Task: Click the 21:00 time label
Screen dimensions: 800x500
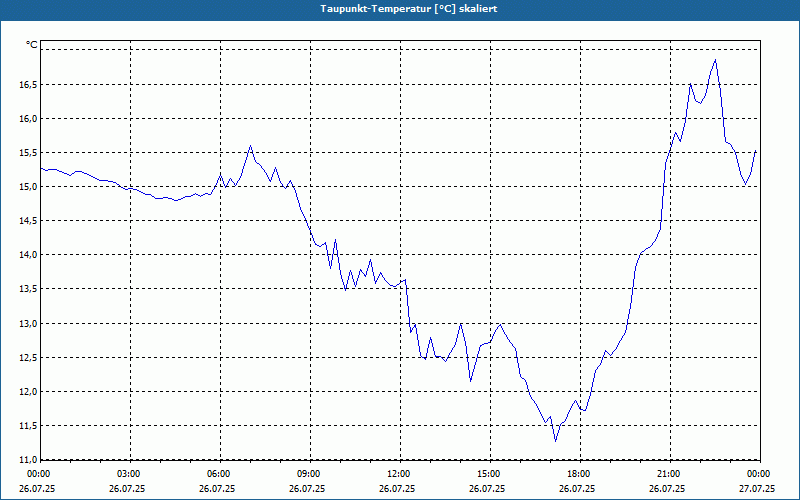Action: [x=670, y=474]
